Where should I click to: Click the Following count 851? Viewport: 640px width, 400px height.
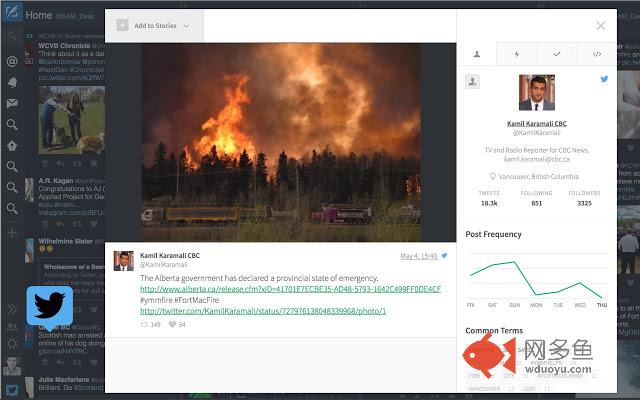(536, 203)
